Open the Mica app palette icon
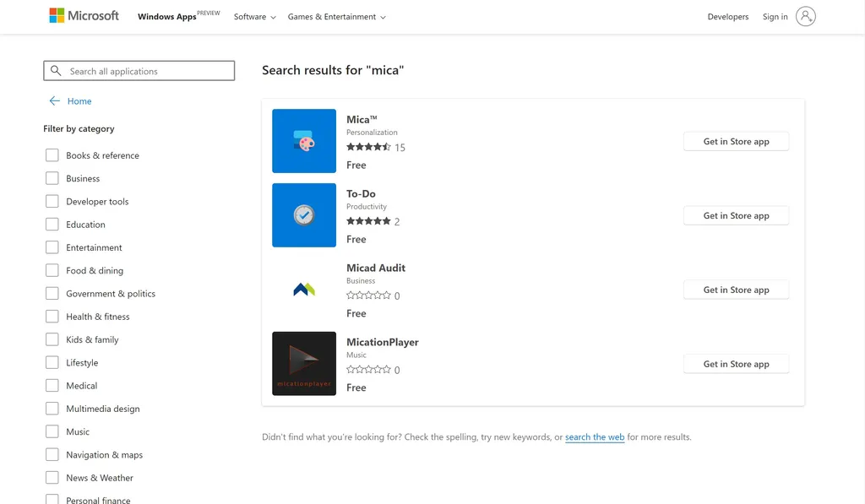 304,141
